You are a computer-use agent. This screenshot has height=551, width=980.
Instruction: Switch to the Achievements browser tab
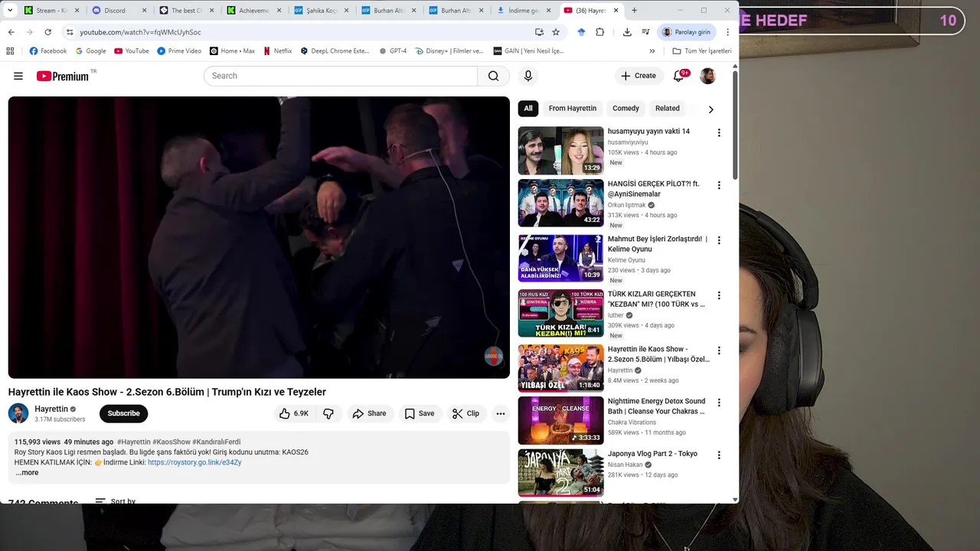pyautogui.click(x=253, y=11)
